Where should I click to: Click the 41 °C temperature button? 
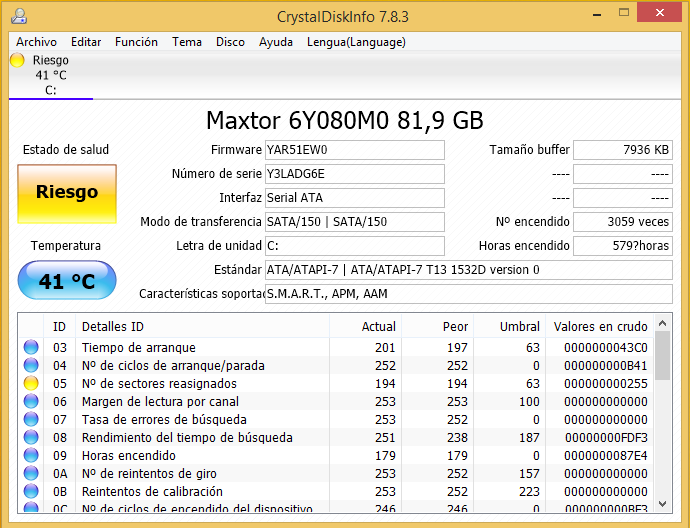[x=67, y=281]
